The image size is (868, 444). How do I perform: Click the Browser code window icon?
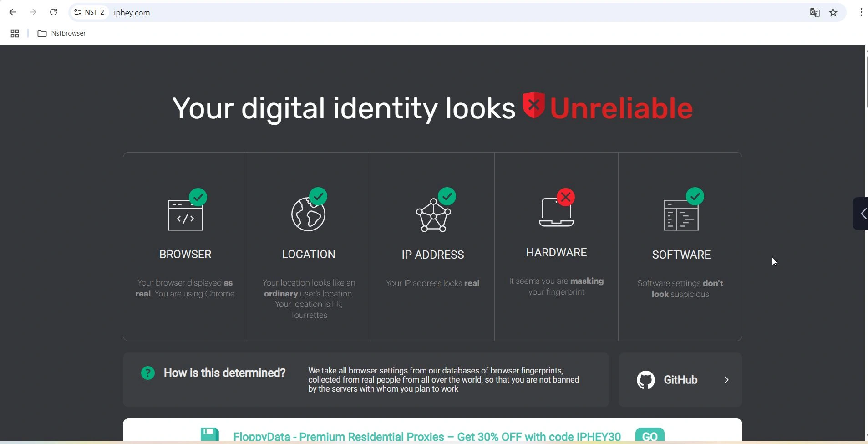pos(185,215)
